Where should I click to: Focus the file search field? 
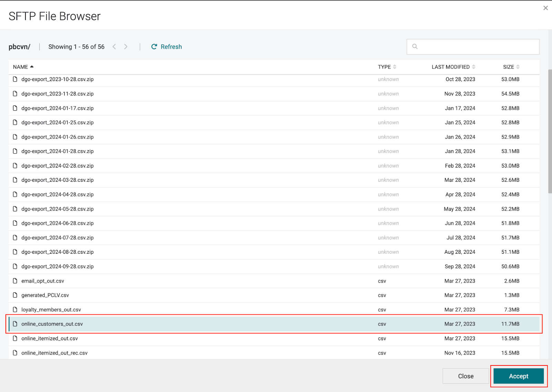point(473,47)
